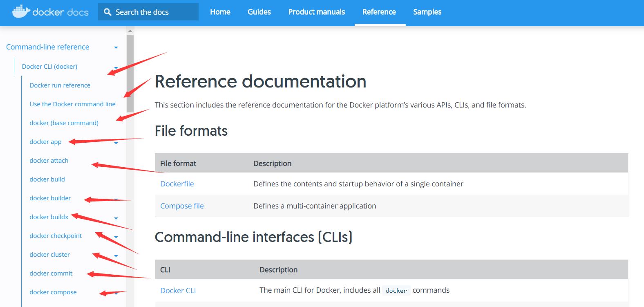Open the Product manuals tab

click(x=317, y=12)
